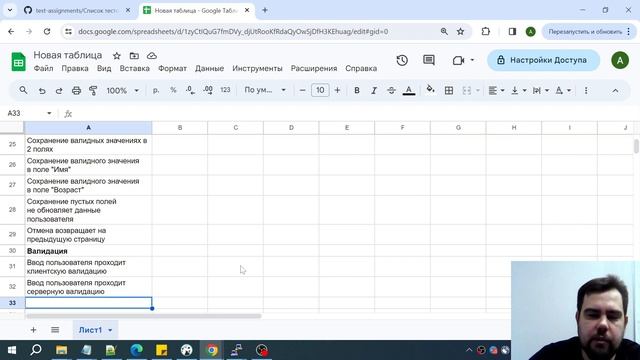The height and width of the screenshot is (360, 640).
Task: Open the borders tool
Action: [449, 91]
